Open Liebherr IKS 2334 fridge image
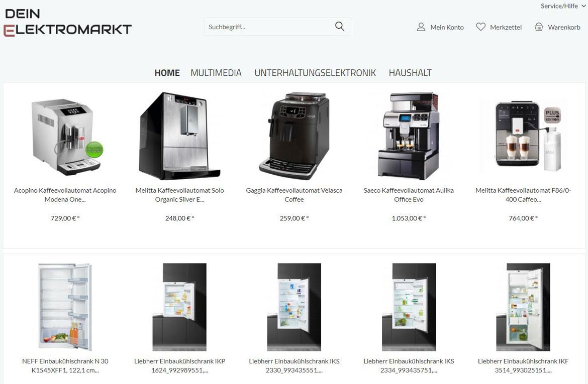Screen dimensions: 588x384 tap(409, 307)
